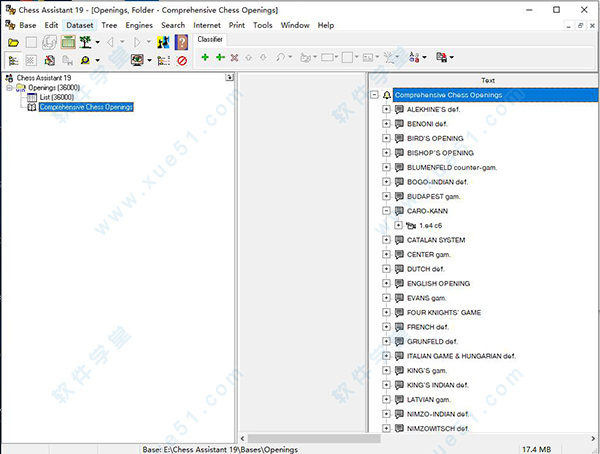The width and height of the screenshot is (600, 454).
Task: Expand the 1.e4 c6 sub-node
Action: 399,226
